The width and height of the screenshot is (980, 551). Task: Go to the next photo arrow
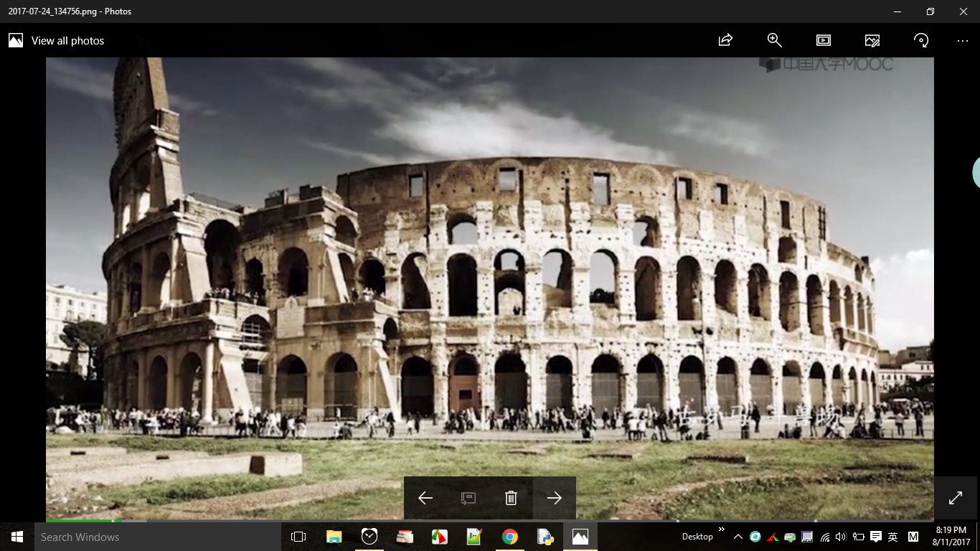(x=554, y=498)
